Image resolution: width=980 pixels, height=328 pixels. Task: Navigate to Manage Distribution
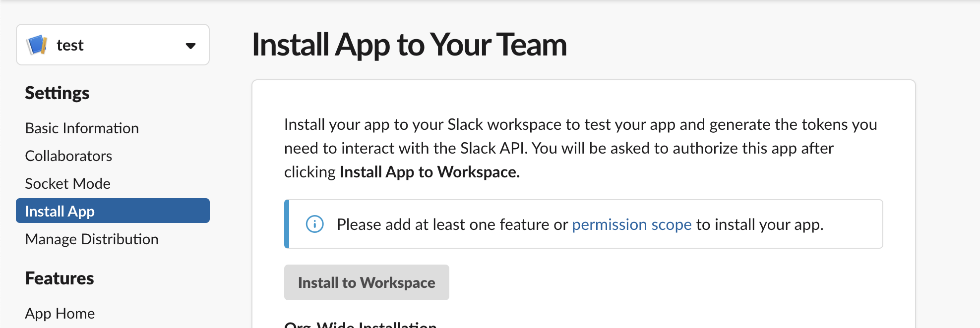(x=92, y=239)
